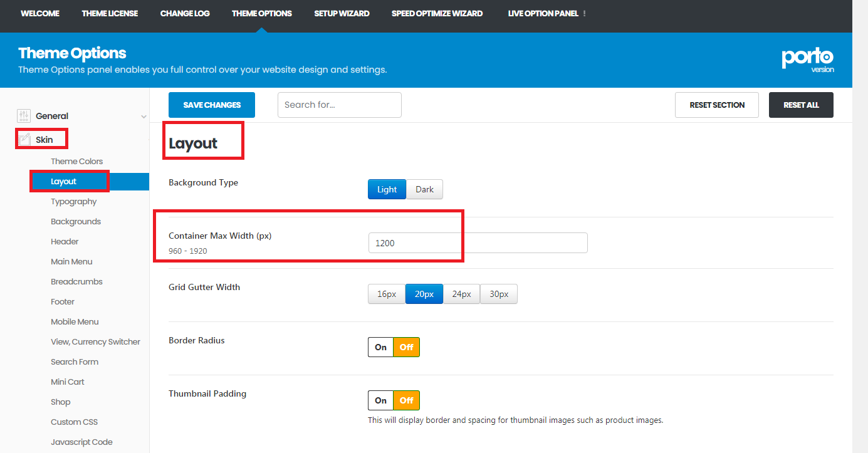Open Mini Cart settings in sidebar
Image resolution: width=868 pixels, height=453 pixels.
[68, 382]
